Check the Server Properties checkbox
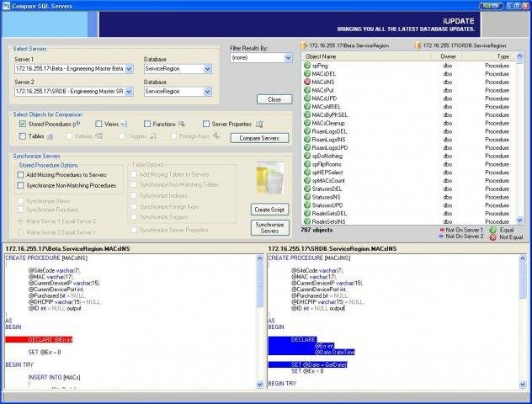 [x=206, y=125]
